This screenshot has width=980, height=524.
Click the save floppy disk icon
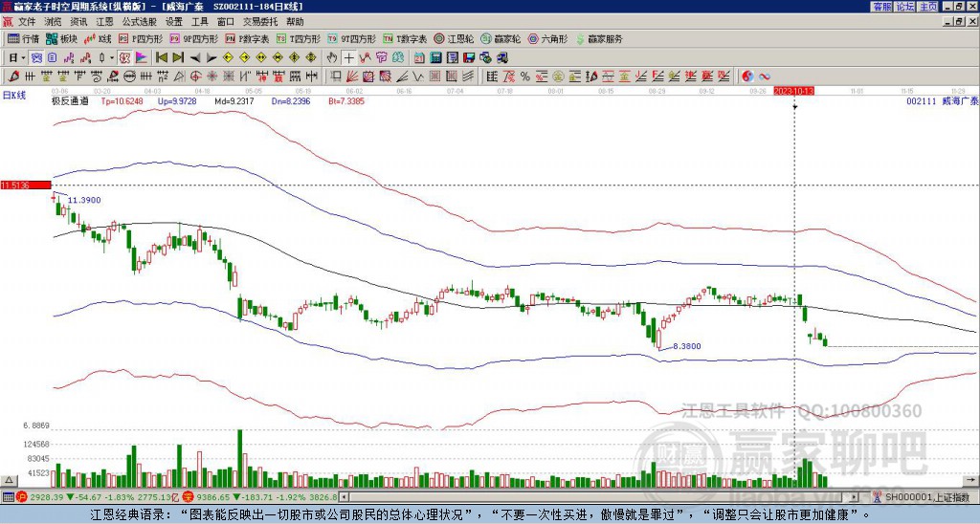[469, 58]
